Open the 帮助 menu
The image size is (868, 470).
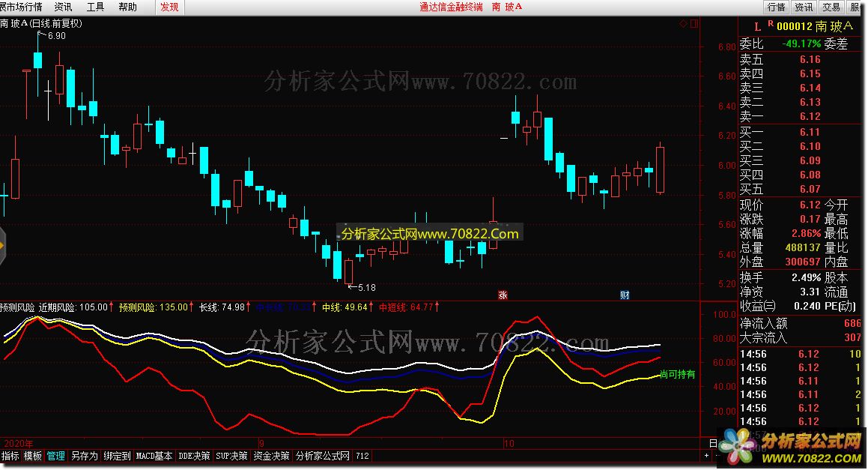(x=127, y=7)
